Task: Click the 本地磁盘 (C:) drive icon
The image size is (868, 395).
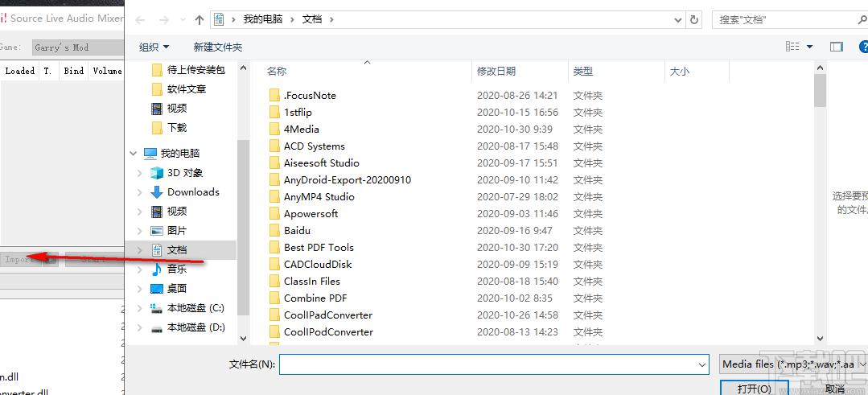Action: point(157,308)
